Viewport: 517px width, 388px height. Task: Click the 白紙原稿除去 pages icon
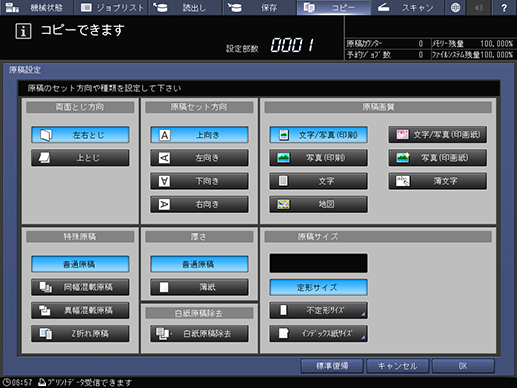click(x=163, y=334)
